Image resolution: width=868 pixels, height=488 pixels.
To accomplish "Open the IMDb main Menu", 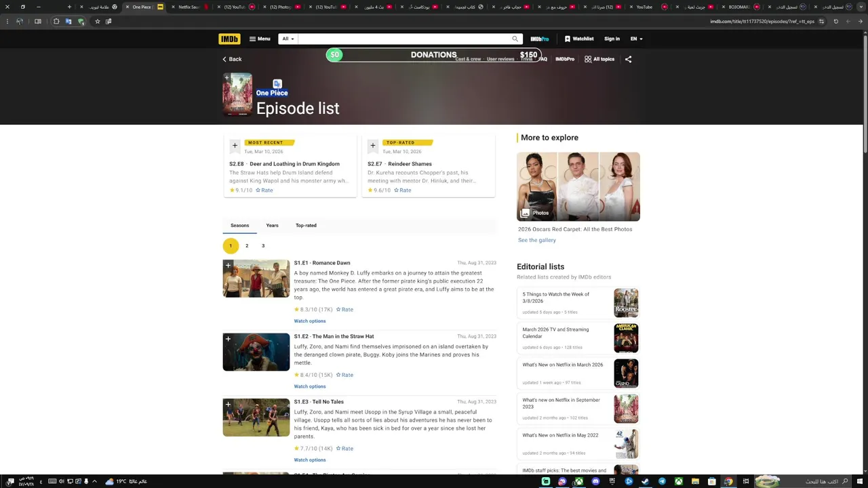I will pyautogui.click(x=260, y=39).
